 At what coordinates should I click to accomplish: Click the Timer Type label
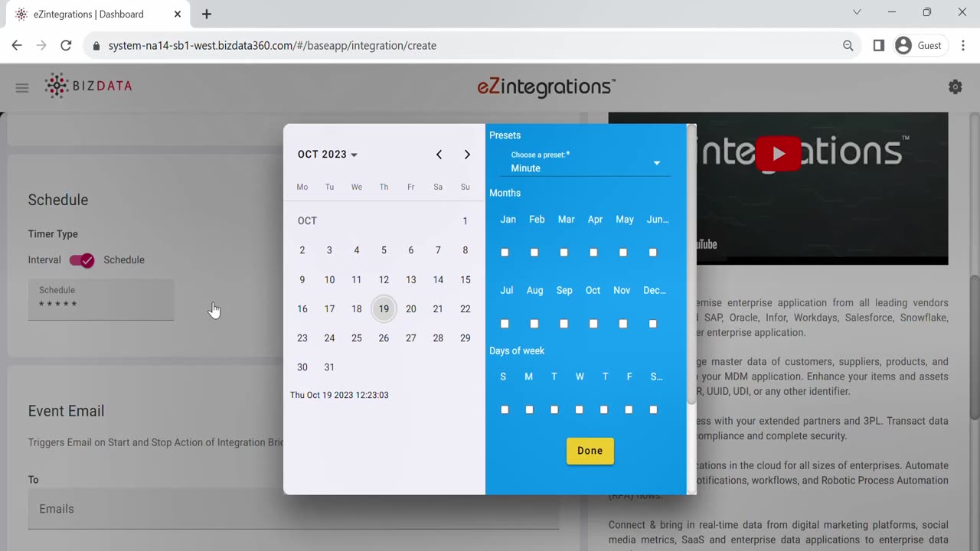[x=53, y=234]
